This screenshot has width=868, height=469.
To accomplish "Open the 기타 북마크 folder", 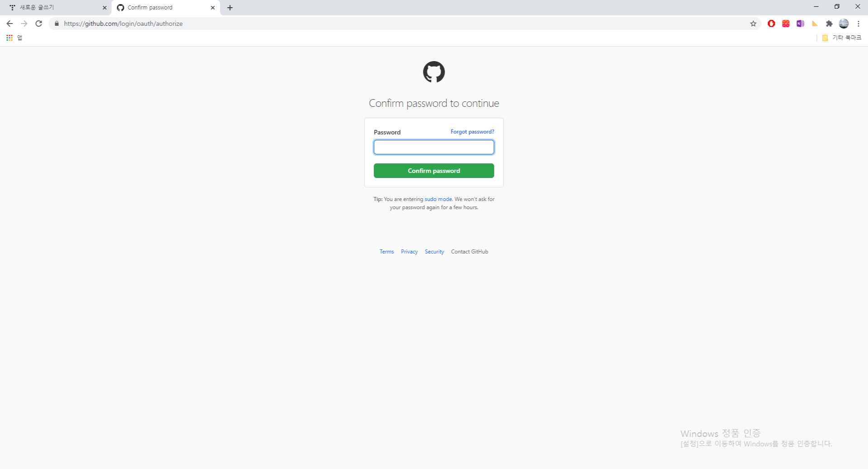I will (x=842, y=38).
